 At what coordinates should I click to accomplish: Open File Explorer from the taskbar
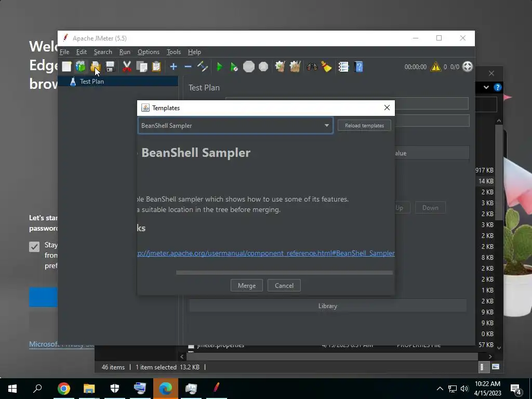point(89,389)
